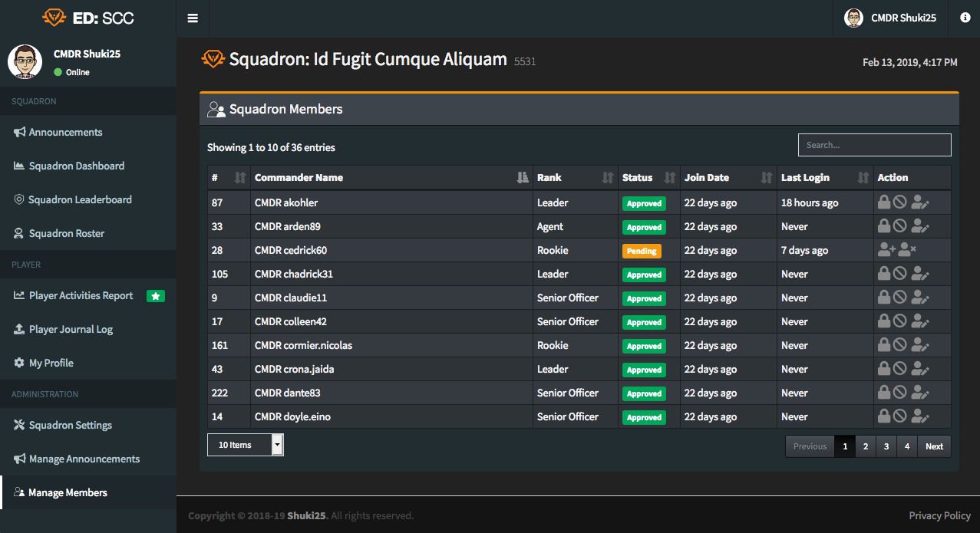Sort table by # column
Screen dimensions: 980x533
(x=229, y=177)
